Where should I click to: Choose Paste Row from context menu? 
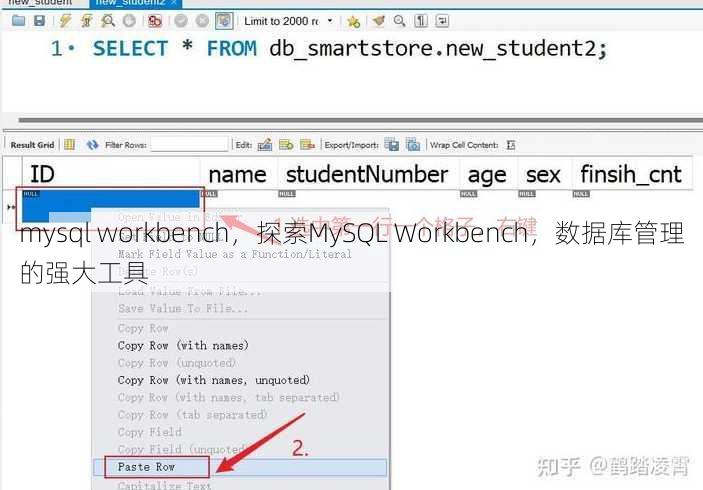coord(240,467)
